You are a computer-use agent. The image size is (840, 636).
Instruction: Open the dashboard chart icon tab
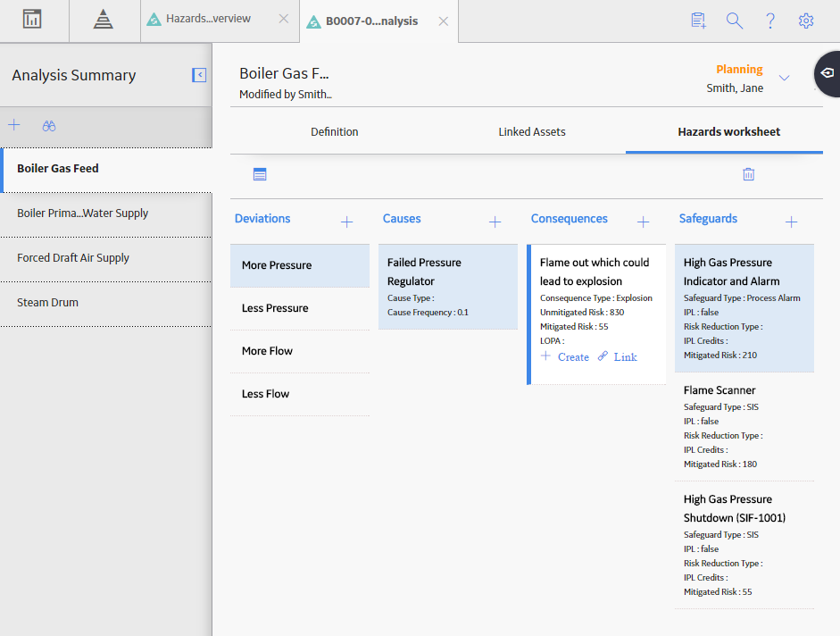pyautogui.click(x=32, y=20)
